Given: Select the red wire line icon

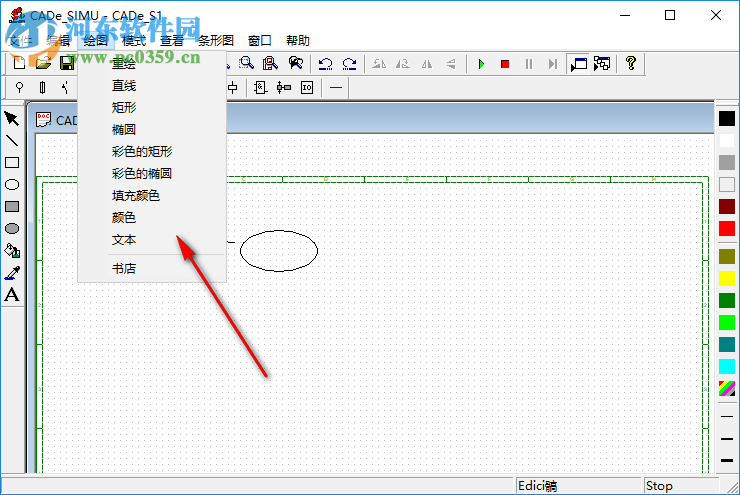Looking at the screenshot, I should (336, 87).
